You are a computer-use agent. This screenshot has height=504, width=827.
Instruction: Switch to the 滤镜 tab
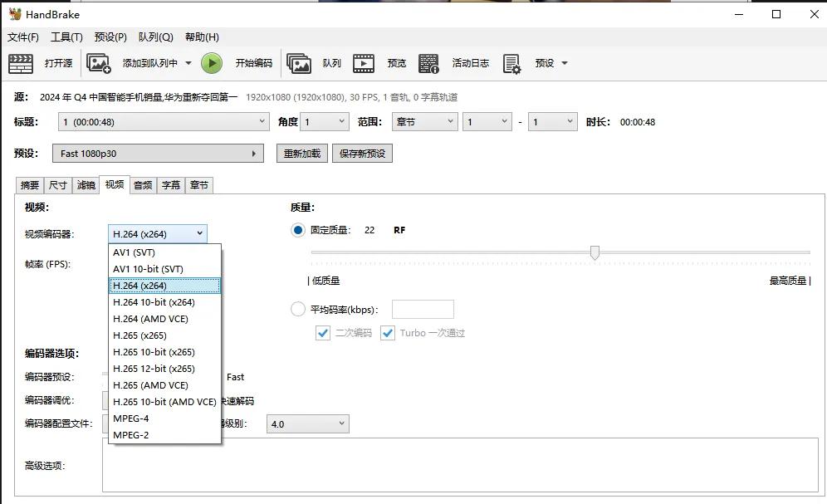point(86,185)
